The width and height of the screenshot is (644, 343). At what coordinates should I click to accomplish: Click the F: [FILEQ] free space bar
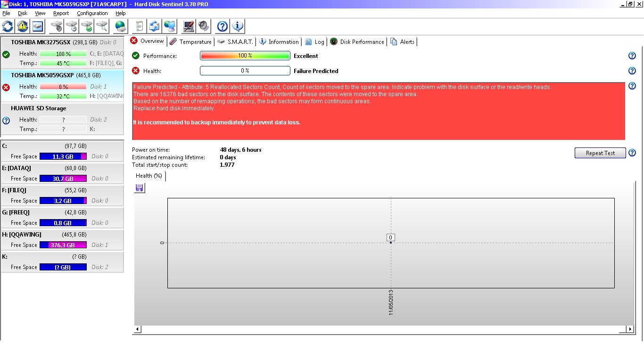tap(63, 201)
